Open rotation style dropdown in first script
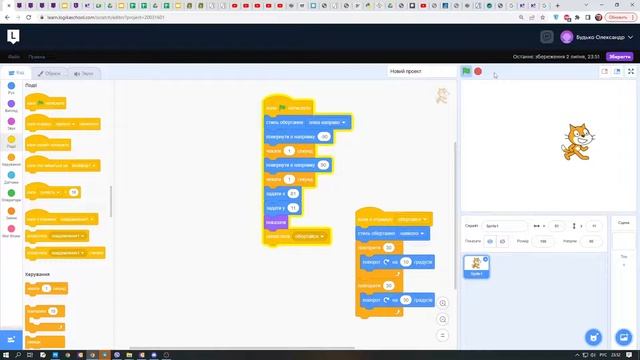Screen dimensions: 640x360 [327, 122]
